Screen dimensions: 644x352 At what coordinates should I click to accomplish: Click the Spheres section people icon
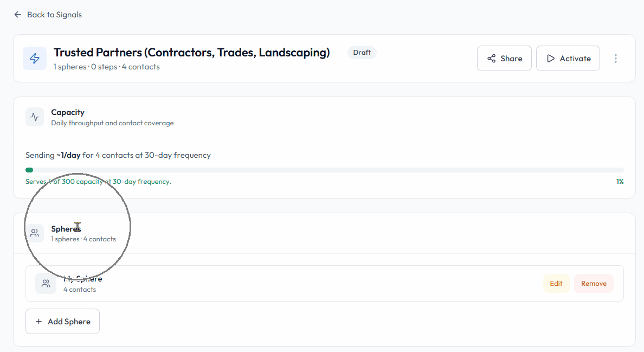click(35, 233)
